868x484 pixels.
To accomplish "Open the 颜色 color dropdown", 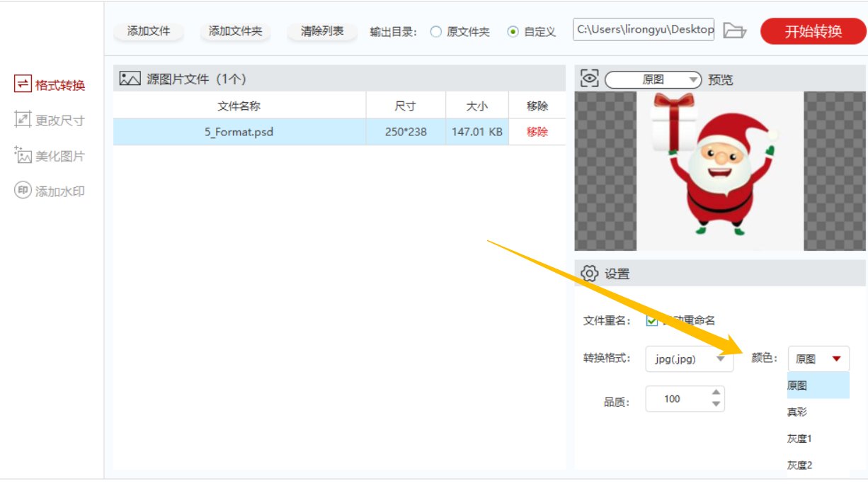I will [817, 358].
